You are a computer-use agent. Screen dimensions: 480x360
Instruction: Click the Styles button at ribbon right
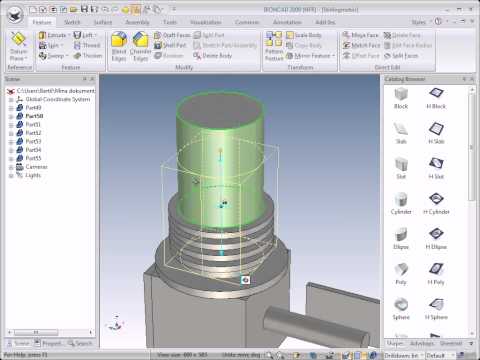coord(419,22)
